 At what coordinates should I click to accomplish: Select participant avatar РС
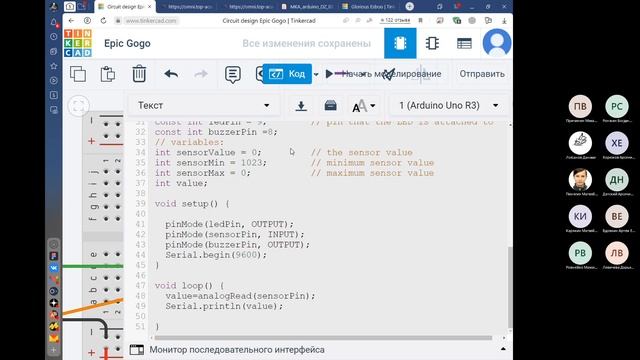tap(617, 106)
